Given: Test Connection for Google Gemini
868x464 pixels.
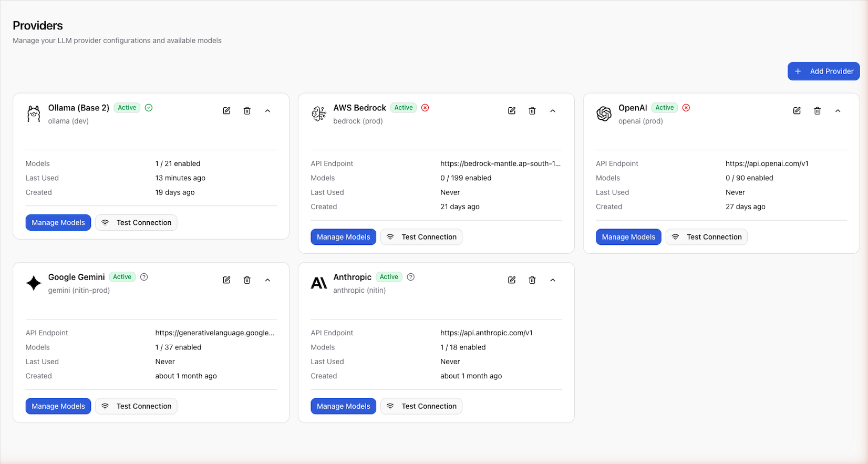Looking at the screenshot, I should tap(136, 406).
